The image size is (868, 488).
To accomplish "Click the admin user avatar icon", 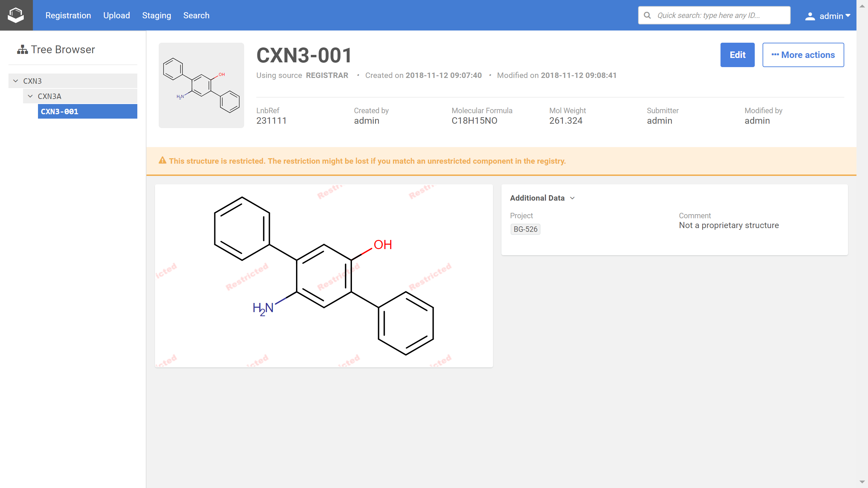I will coord(810,16).
